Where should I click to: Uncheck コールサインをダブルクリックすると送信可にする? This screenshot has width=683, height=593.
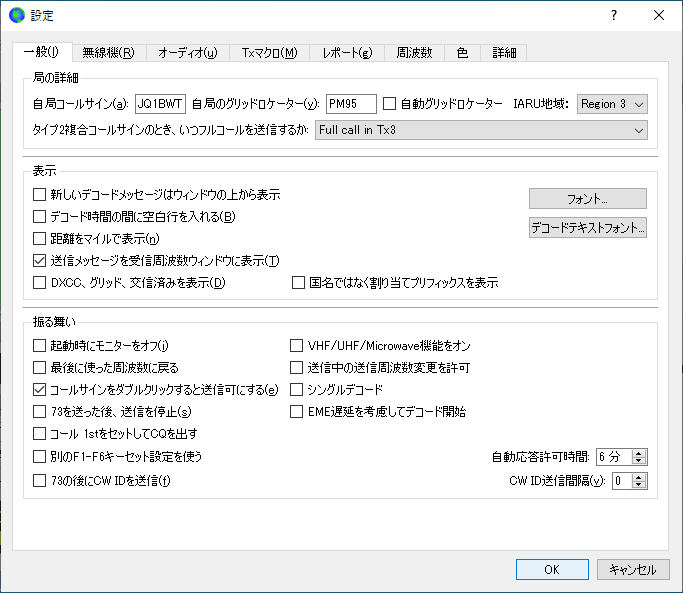click(40, 389)
